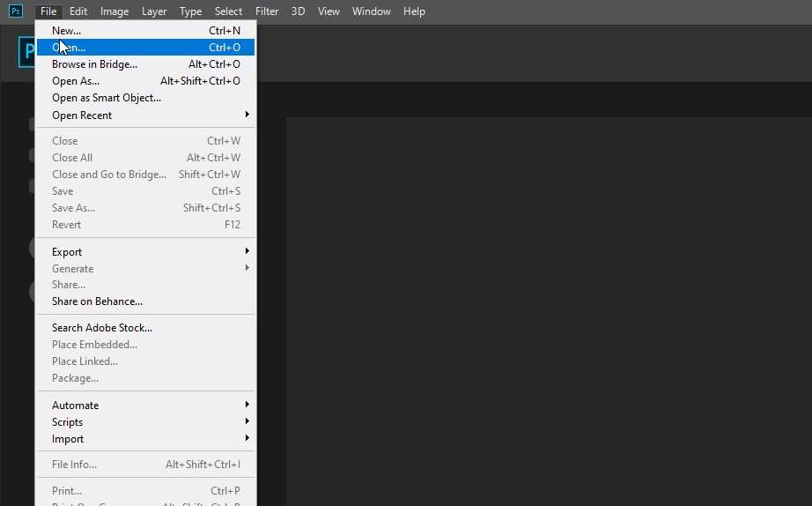Viewport: 812px width, 506px height.
Task: Open the 3D menu
Action: (x=298, y=11)
